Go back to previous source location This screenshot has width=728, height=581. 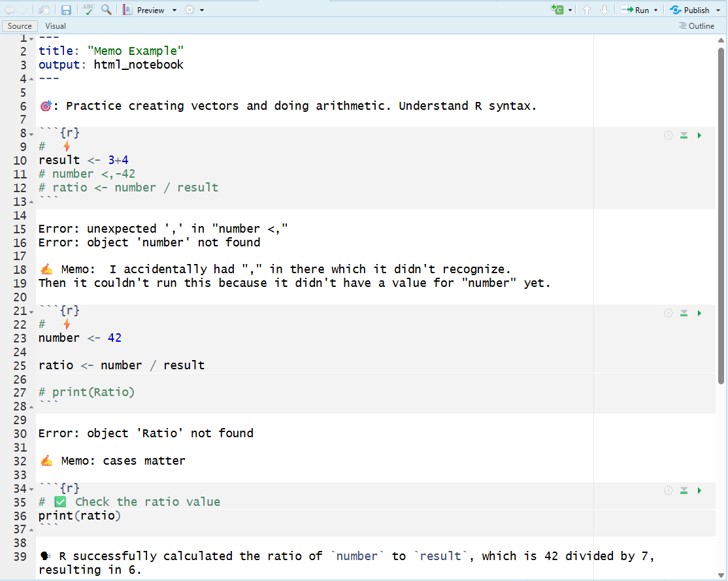click(8, 10)
